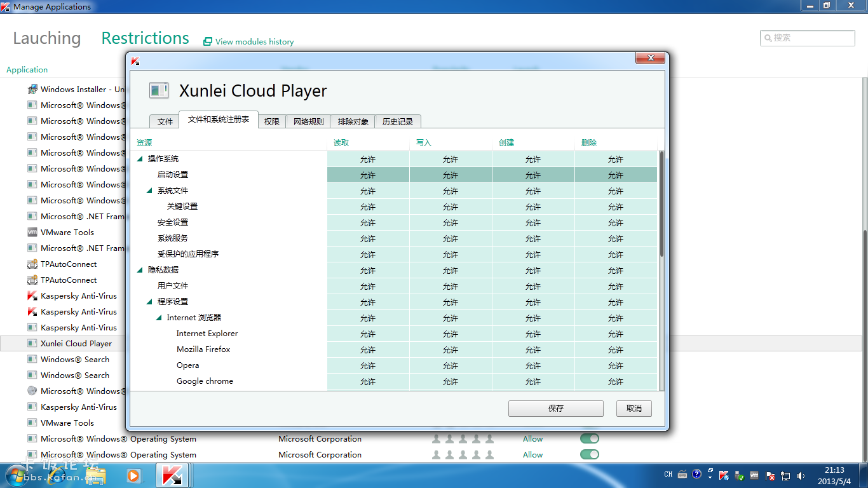The height and width of the screenshot is (488, 868).
Task: Click the 读取 column header
Action: pos(341,143)
